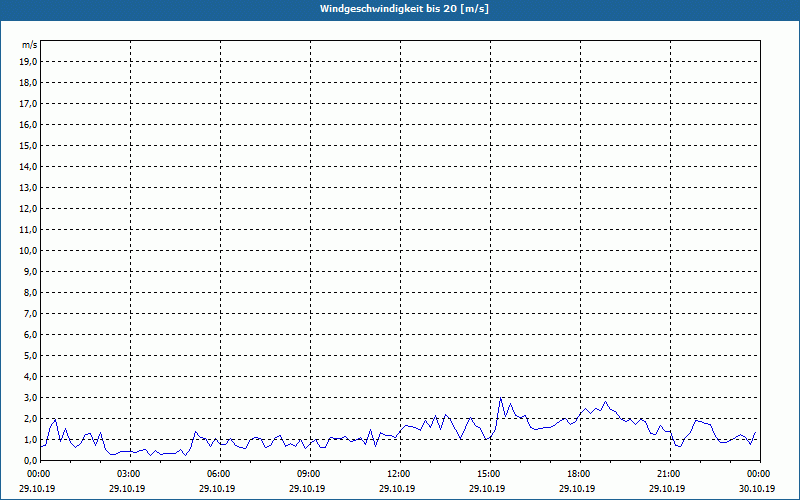
Task: Click the 9,0 y-axis value
Action: 30,271
